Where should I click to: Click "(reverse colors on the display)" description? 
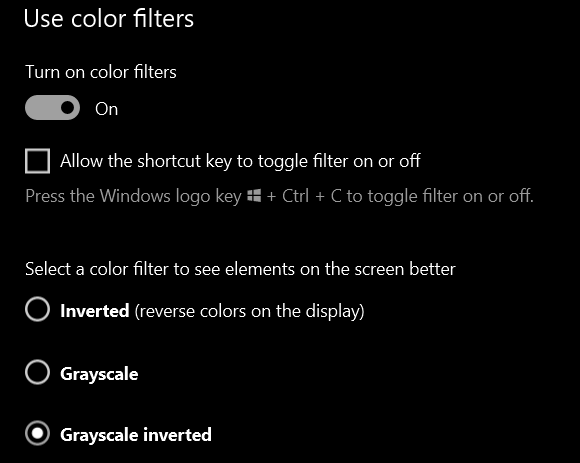(x=249, y=311)
